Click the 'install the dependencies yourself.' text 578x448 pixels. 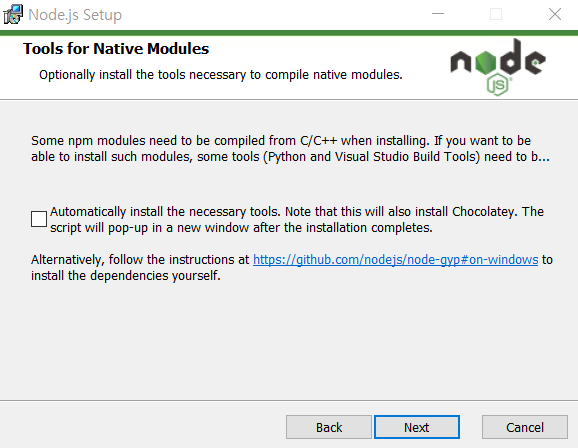[126, 276]
